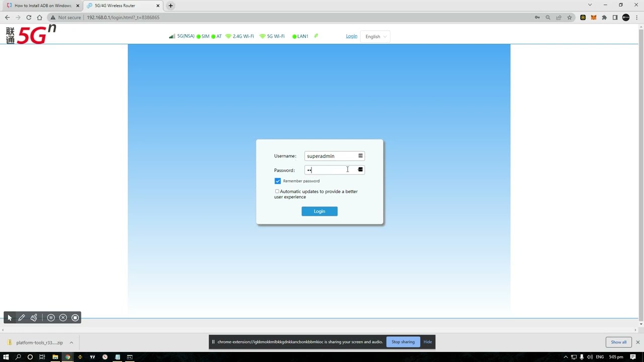Click the saved passwords key icon

coord(537,17)
